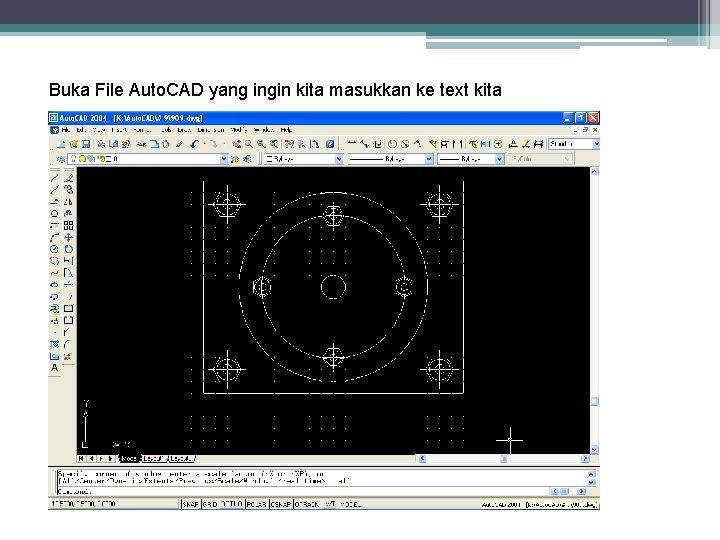Screen dimensions: 720x540
Task: Click the Undo toolbar icon
Action: 194,144
